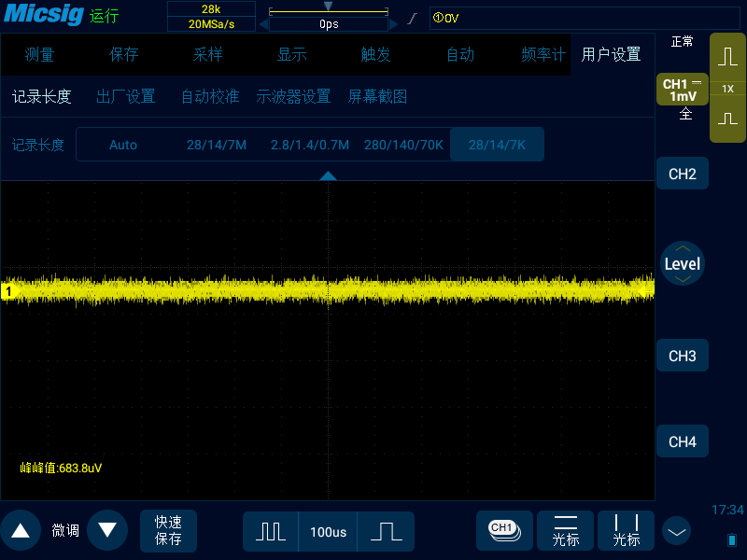Select the 28/14/7K record length option
This screenshot has width=747, height=560.
[497, 145]
